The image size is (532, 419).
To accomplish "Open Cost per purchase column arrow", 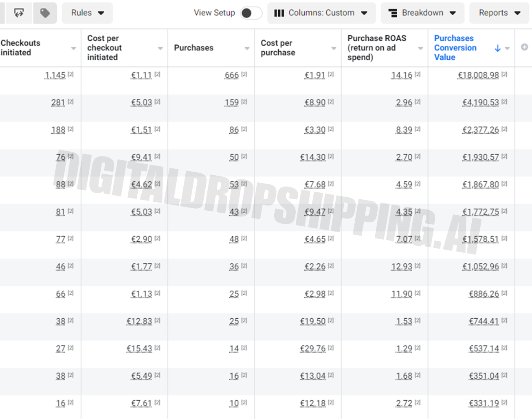I will [x=334, y=49].
